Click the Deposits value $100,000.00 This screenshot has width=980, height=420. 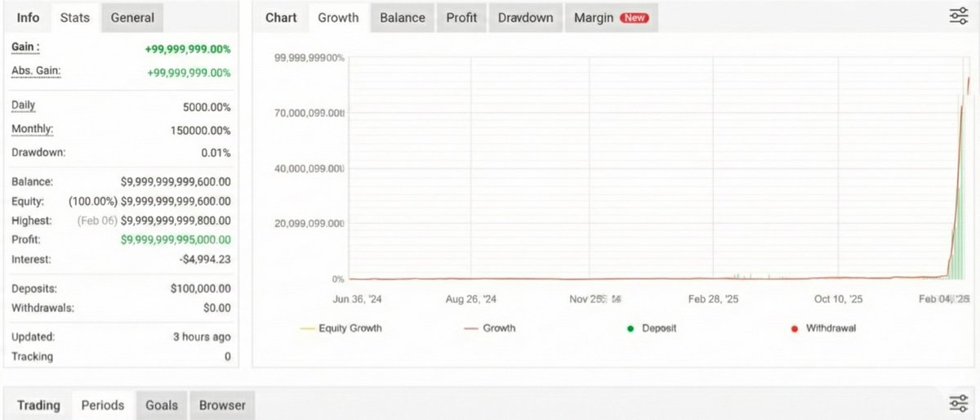(201, 288)
